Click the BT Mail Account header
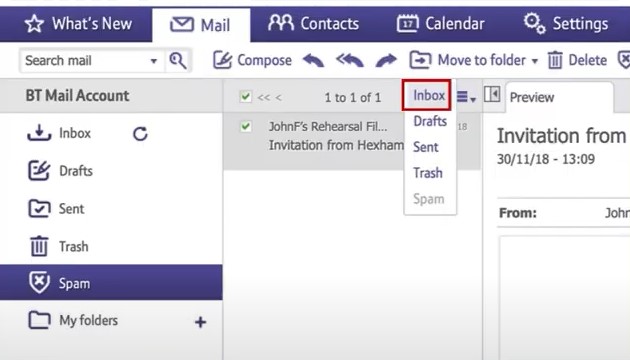The image size is (630, 360). click(x=77, y=96)
